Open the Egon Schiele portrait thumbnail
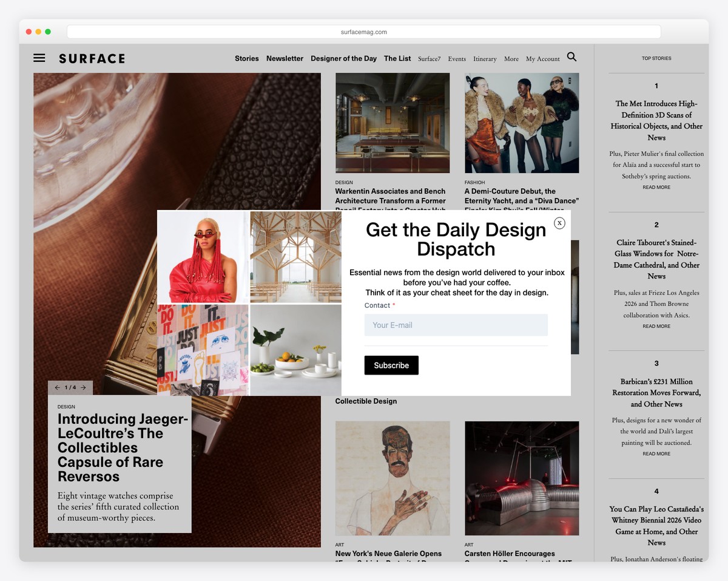This screenshot has height=581, width=728. [x=393, y=478]
